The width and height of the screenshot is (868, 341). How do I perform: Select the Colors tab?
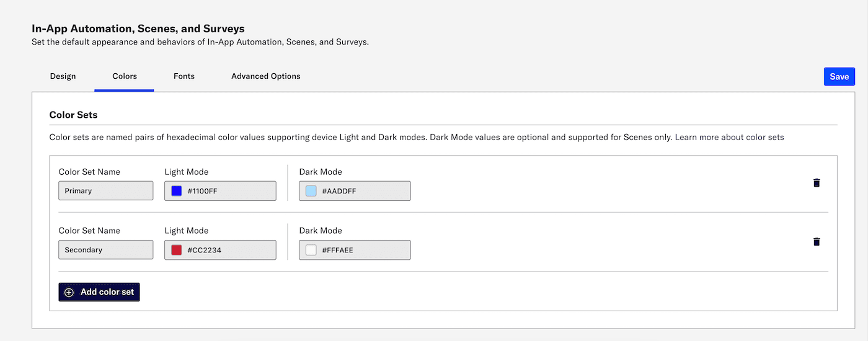(x=125, y=76)
